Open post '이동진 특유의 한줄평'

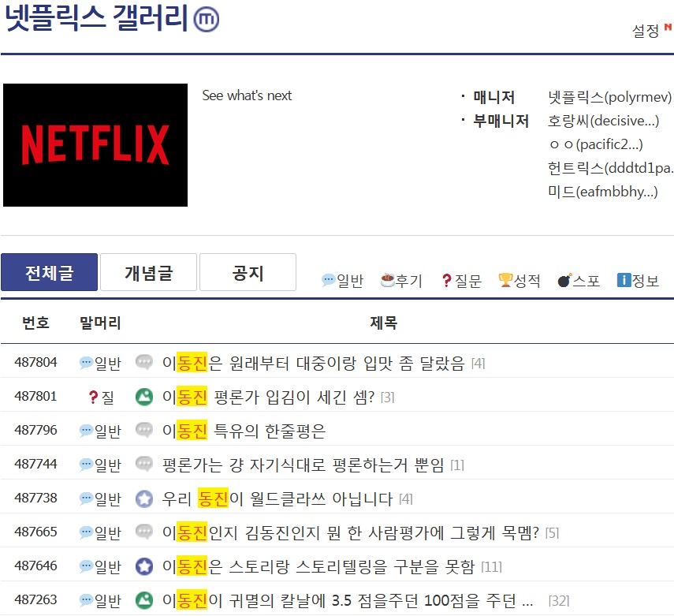[x=244, y=431]
